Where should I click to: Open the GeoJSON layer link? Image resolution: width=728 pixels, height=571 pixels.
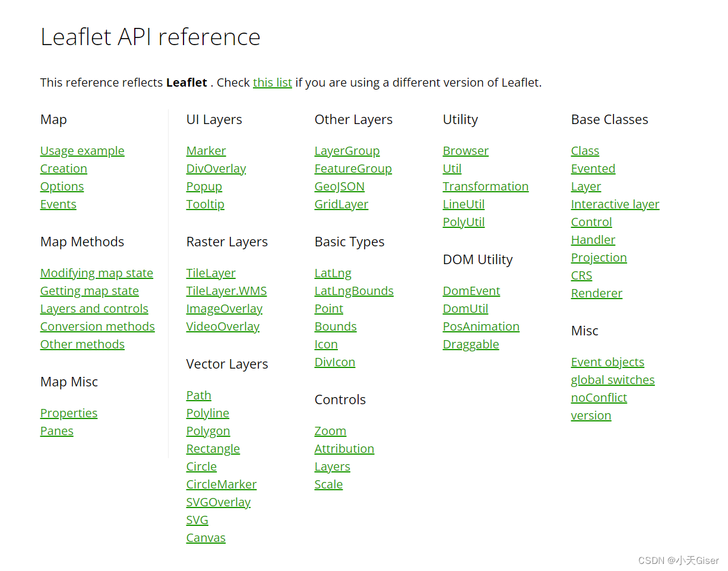click(339, 186)
